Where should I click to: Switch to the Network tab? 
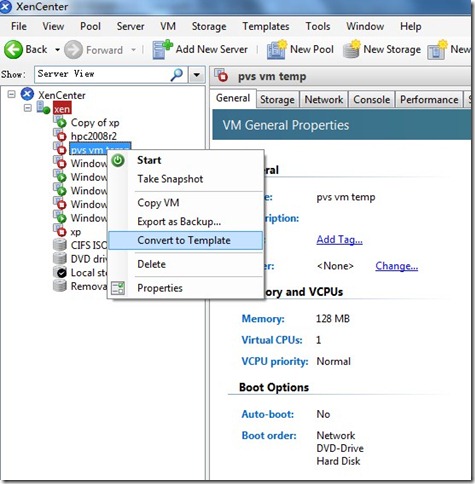point(324,99)
